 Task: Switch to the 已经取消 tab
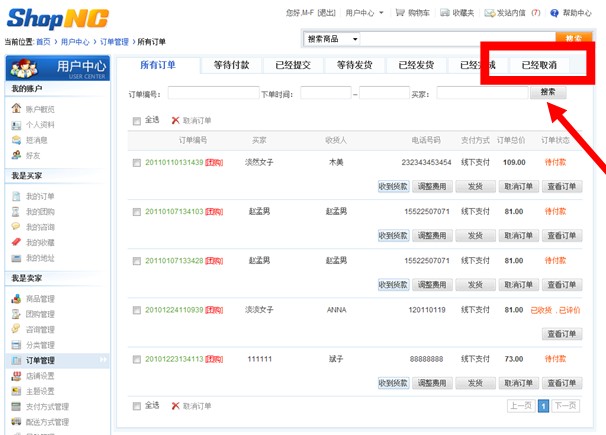[539, 65]
